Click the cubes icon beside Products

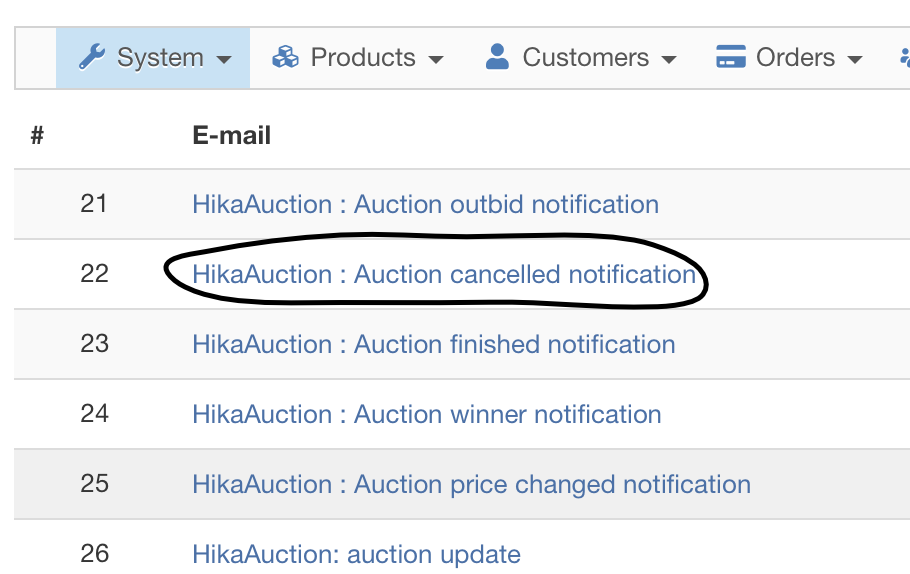(286, 58)
